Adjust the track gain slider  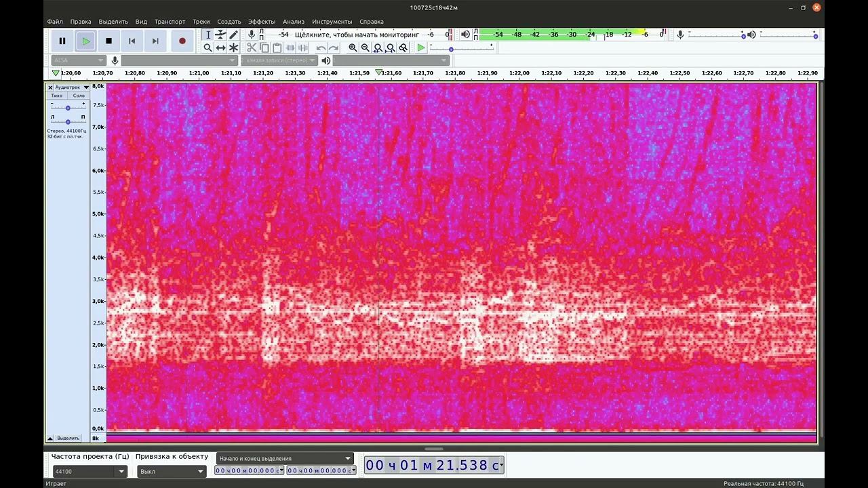68,108
